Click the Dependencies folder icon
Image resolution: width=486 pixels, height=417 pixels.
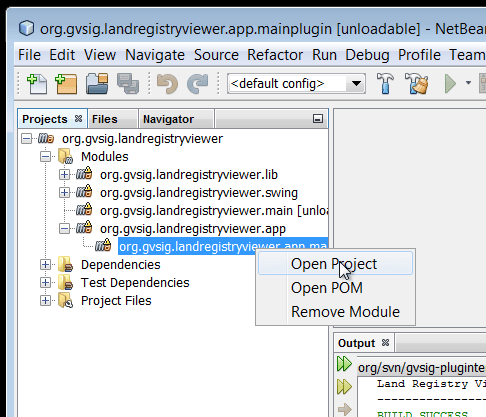pos(65,264)
